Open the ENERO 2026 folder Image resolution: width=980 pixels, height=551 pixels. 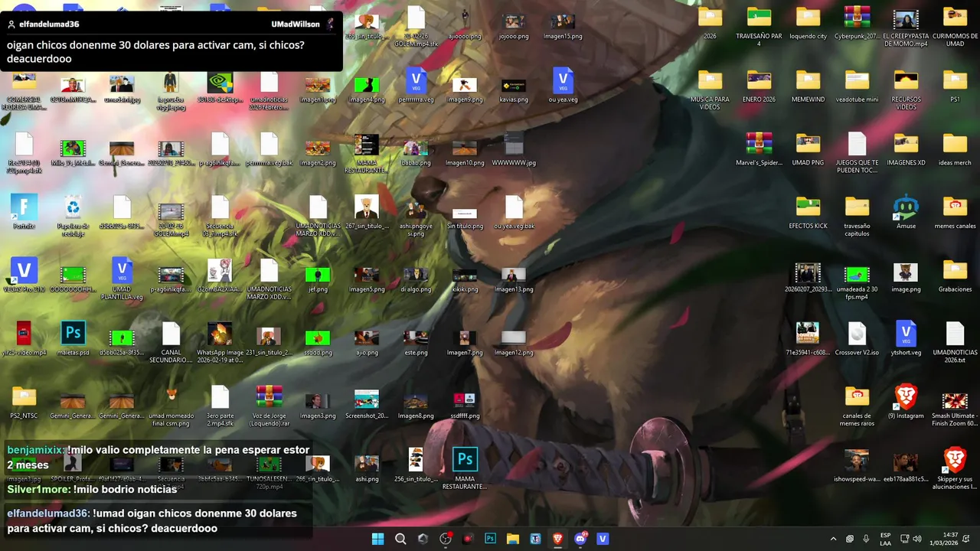[x=759, y=85]
